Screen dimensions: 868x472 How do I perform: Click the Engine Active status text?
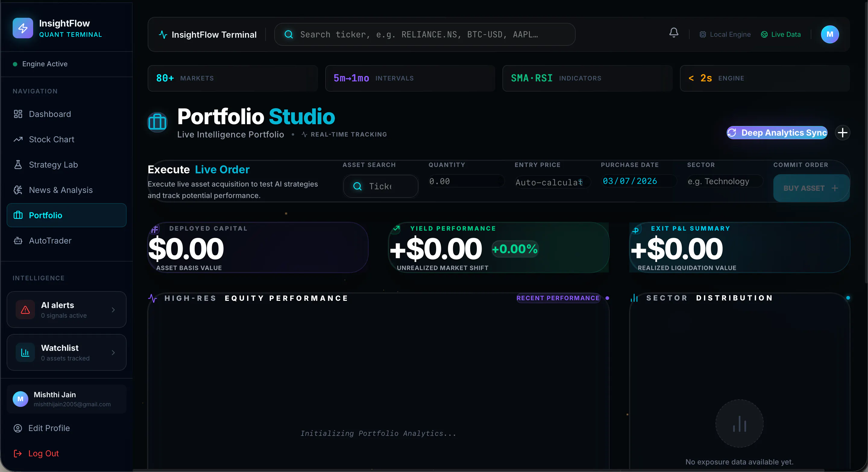click(45, 64)
